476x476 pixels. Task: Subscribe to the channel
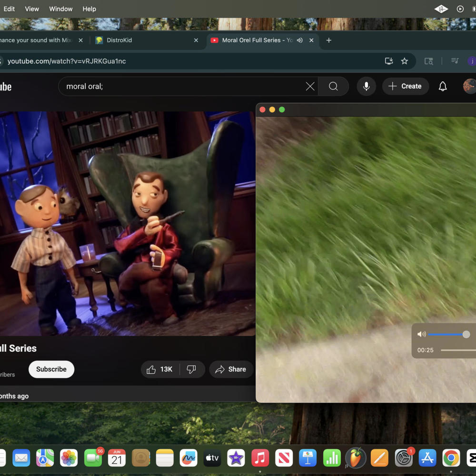[51, 369]
